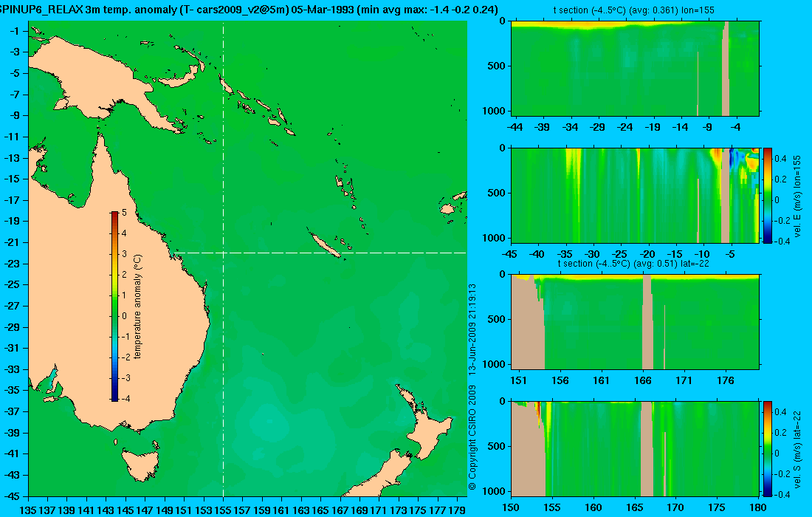The height and width of the screenshot is (517, 812).
Task: Click the vertical dash-dot longitude 155 line
Action: click(x=223, y=259)
